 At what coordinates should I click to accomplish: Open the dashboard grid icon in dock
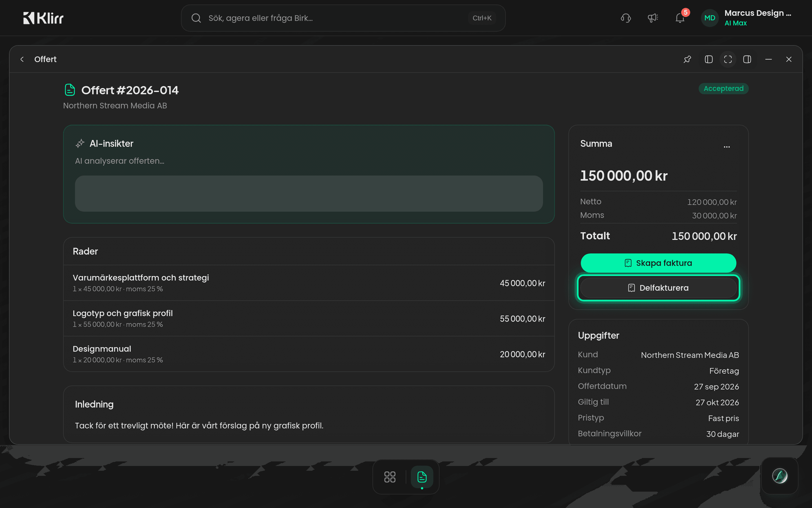tap(390, 477)
